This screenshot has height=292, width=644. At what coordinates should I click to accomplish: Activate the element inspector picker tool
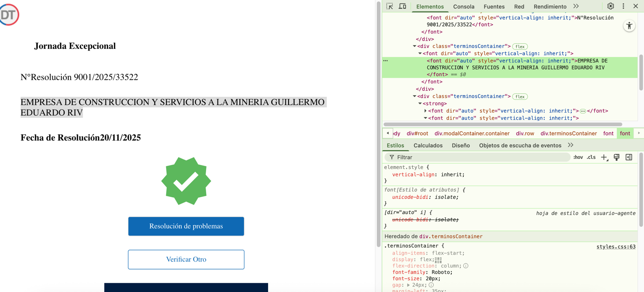[x=390, y=6]
